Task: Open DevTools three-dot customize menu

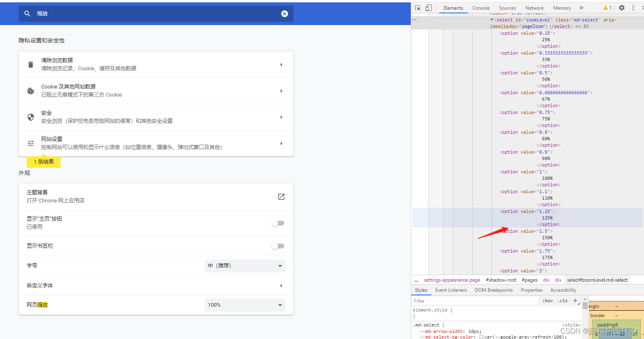Action: click(633, 8)
